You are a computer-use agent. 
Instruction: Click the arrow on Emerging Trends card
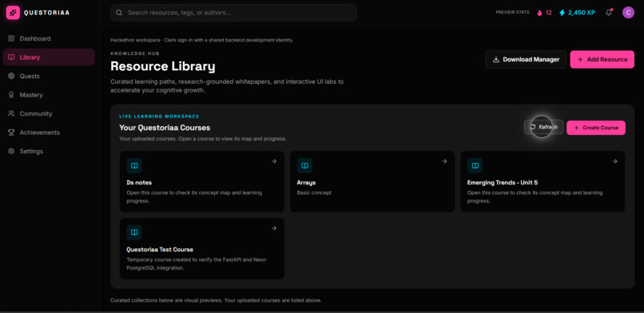coord(615,161)
